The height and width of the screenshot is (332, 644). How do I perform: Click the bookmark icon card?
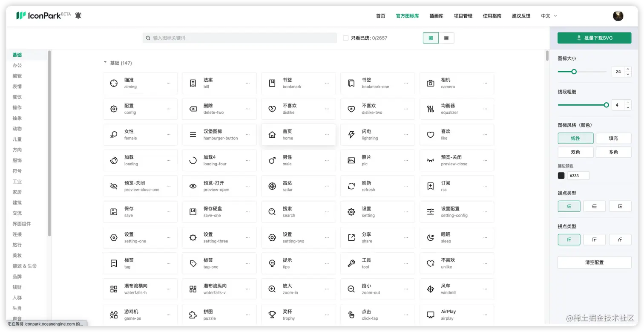pyautogui.click(x=298, y=83)
